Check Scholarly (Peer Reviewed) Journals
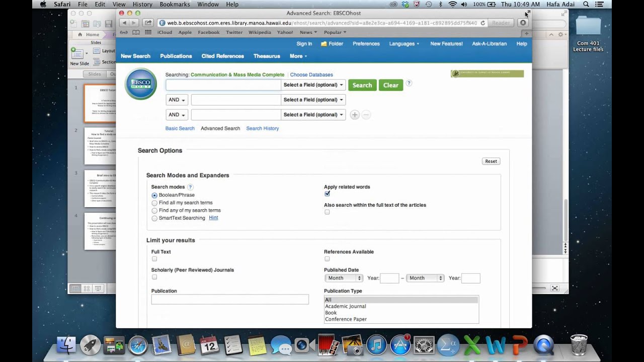644x362 pixels. point(154,277)
